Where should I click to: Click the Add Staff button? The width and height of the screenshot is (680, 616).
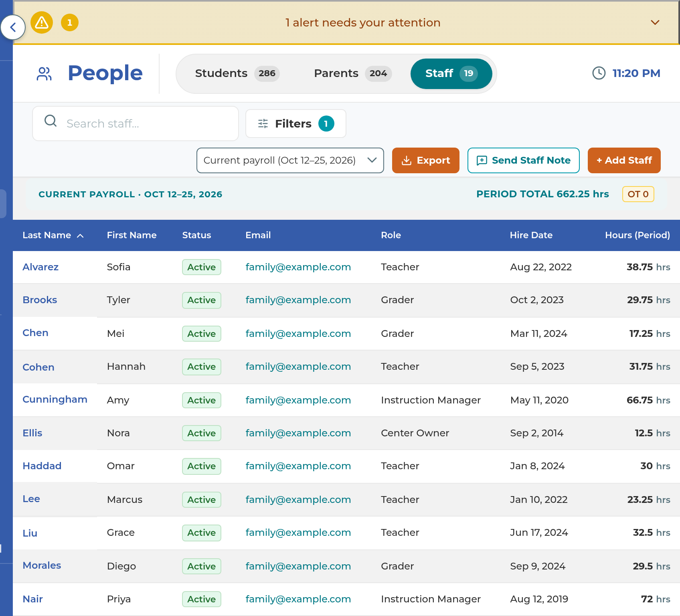click(x=624, y=160)
